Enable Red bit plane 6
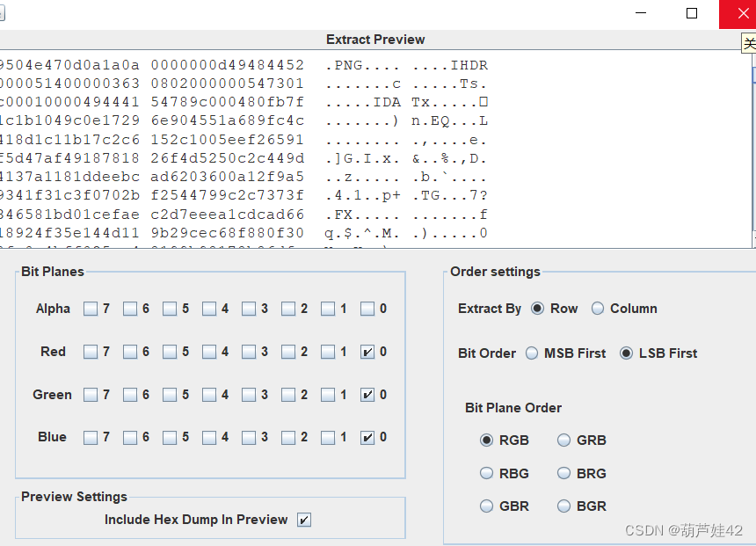This screenshot has height=546, width=756. click(x=130, y=352)
